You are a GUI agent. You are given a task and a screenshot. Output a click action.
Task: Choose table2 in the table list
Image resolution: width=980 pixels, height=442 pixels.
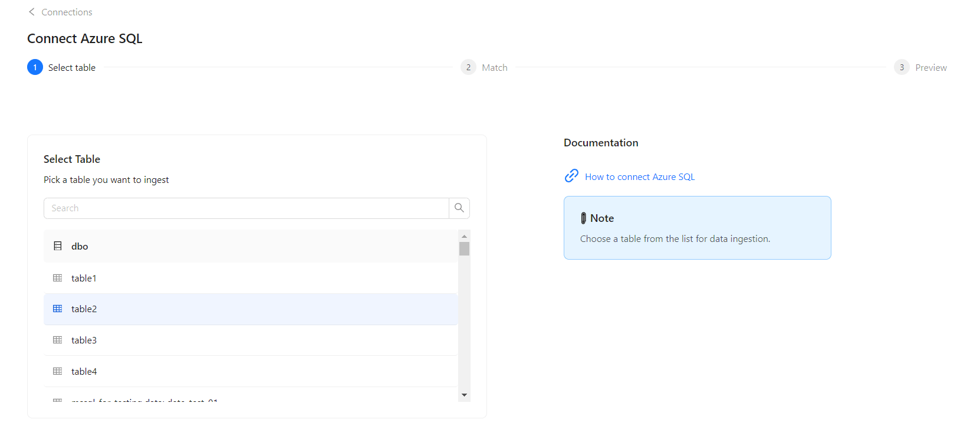pyautogui.click(x=251, y=309)
